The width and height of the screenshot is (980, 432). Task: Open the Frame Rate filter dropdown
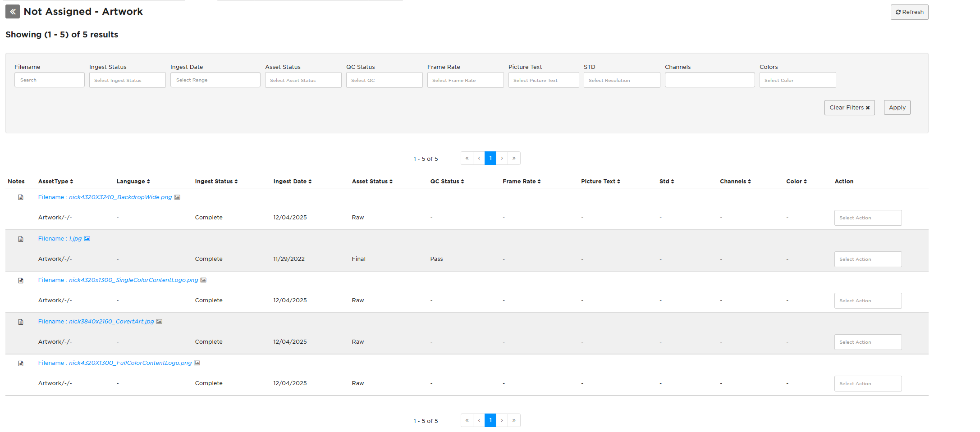[466, 80]
